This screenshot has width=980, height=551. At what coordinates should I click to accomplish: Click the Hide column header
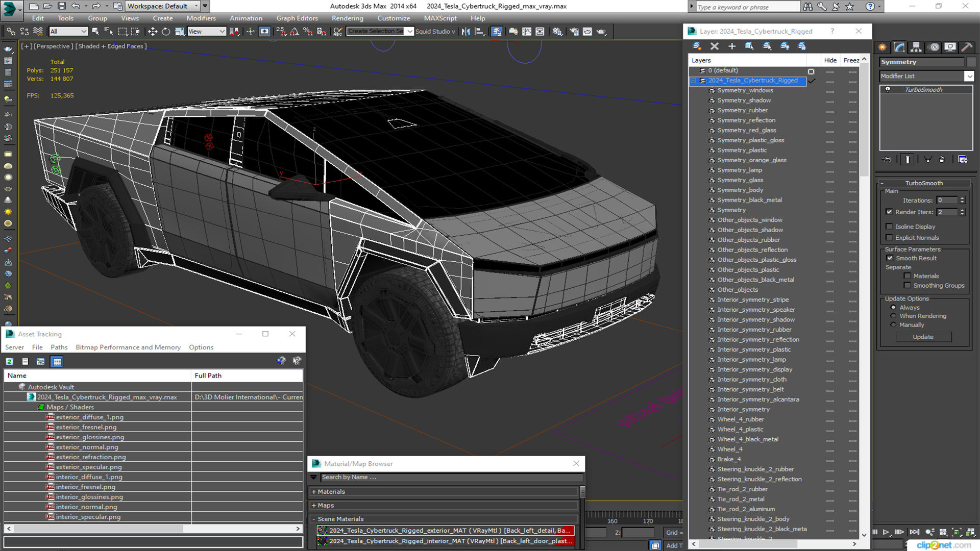click(830, 60)
